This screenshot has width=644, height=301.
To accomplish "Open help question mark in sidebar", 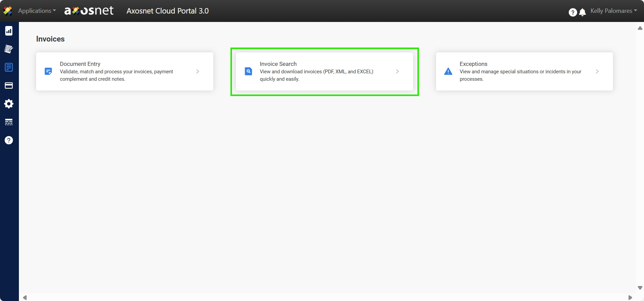I will [9, 140].
